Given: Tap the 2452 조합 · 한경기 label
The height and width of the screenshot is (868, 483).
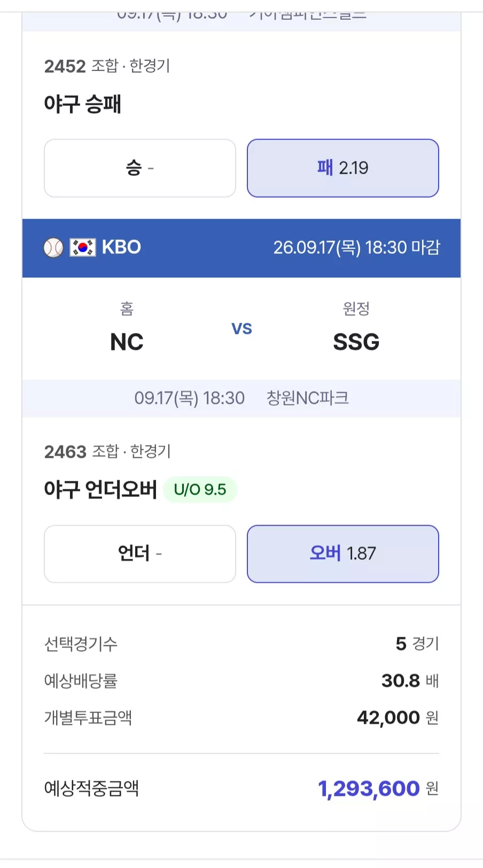Looking at the screenshot, I should point(107,66).
